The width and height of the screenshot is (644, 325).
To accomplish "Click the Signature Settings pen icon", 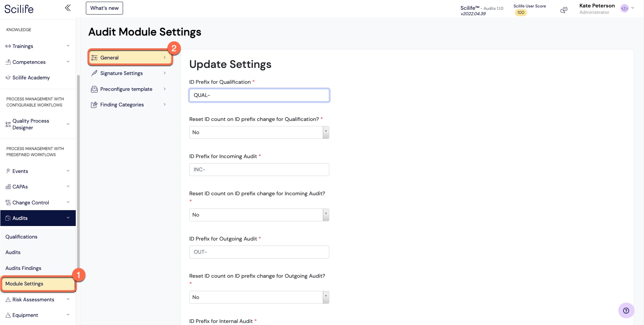I will [x=94, y=73].
